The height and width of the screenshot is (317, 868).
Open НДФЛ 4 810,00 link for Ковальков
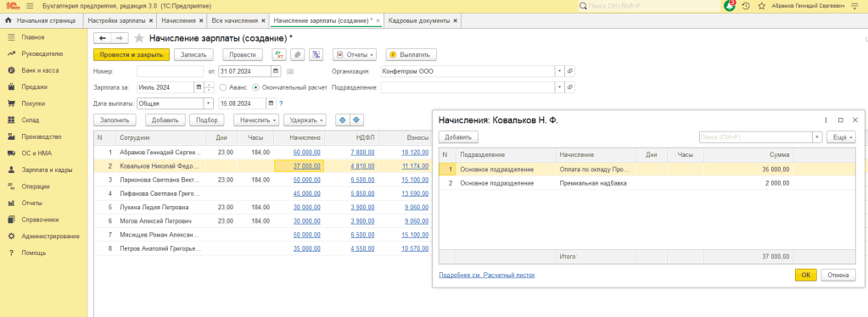362,166
